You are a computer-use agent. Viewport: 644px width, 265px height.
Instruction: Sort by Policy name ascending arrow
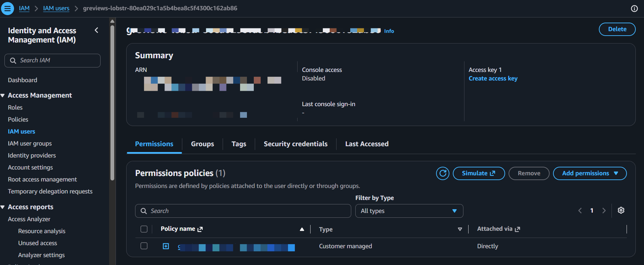pos(302,229)
